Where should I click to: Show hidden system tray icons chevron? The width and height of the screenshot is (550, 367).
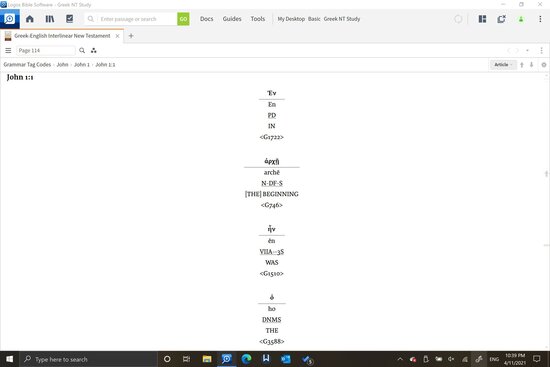[400, 359]
